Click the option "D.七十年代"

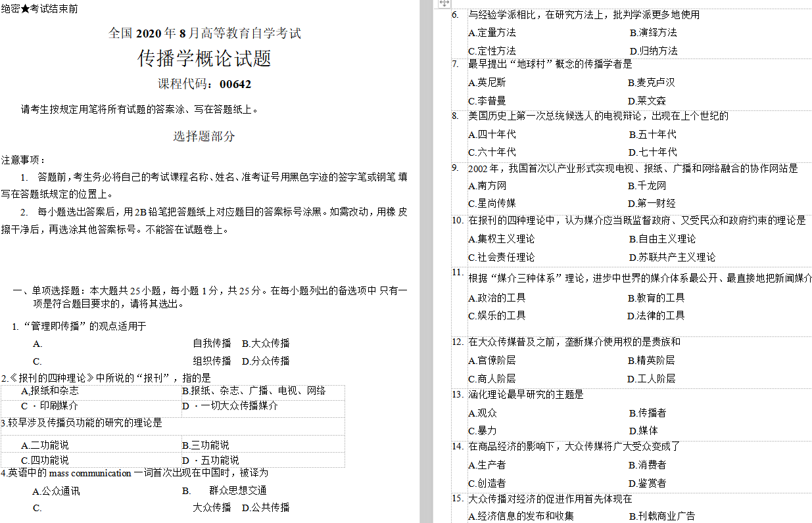point(653,152)
